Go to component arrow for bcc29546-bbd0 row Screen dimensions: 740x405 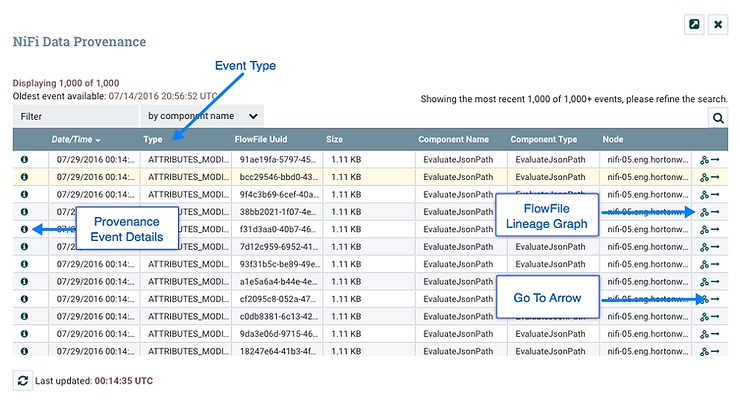[x=715, y=177]
